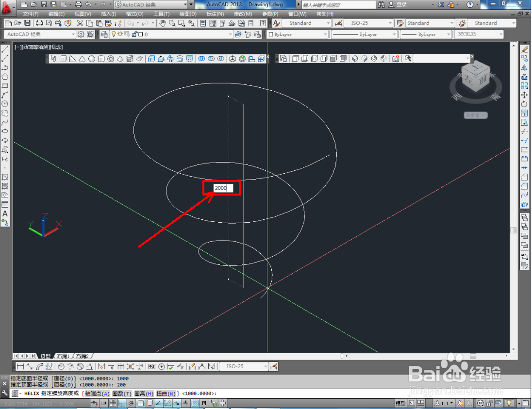This screenshot has width=532, height=409.
Task: Open the 视图(V) menu
Action: click(83, 14)
